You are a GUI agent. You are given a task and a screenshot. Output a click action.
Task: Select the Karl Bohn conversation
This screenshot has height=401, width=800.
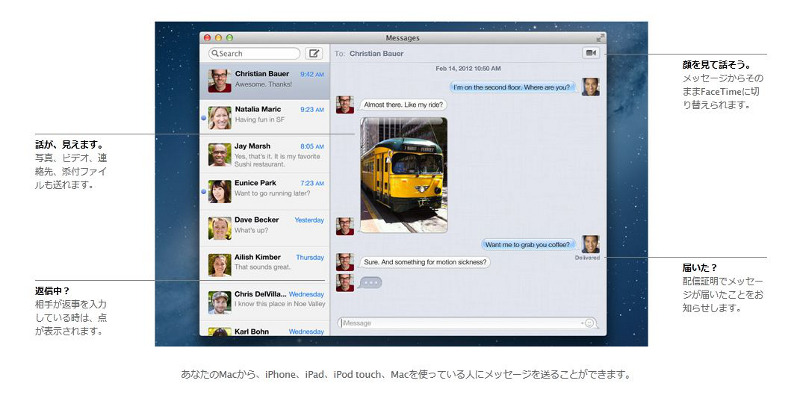pos(265,330)
